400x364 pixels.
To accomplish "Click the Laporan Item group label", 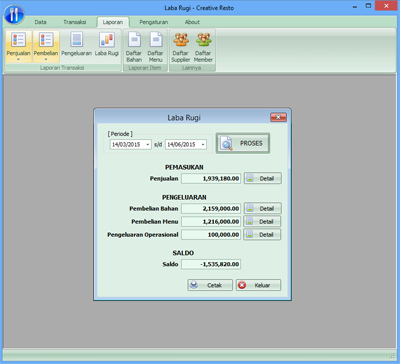I will [145, 68].
